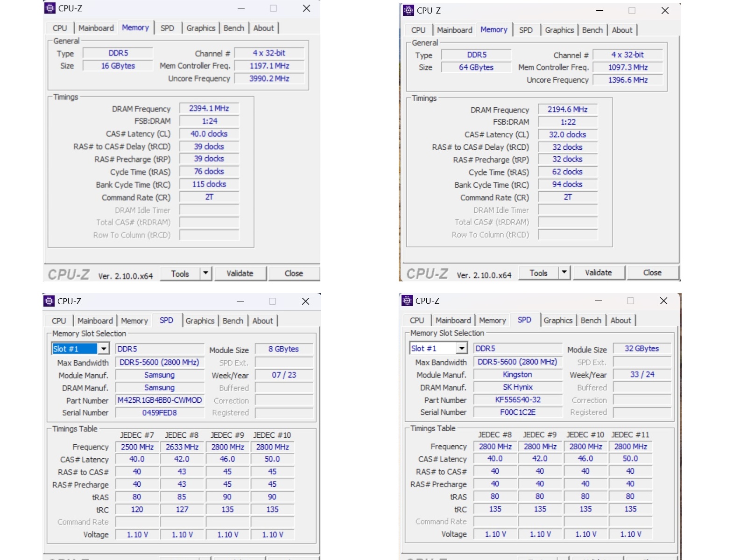Click Week/Year value 33 / 24
The width and height of the screenshot is (747, 560).
coord(642,374)
